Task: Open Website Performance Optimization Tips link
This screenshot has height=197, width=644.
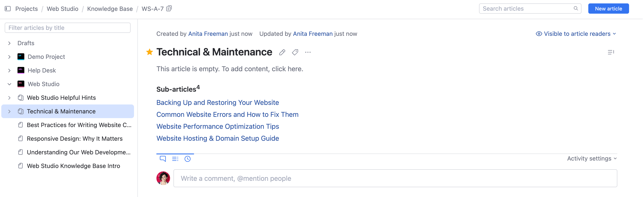Action: point(217,126)
